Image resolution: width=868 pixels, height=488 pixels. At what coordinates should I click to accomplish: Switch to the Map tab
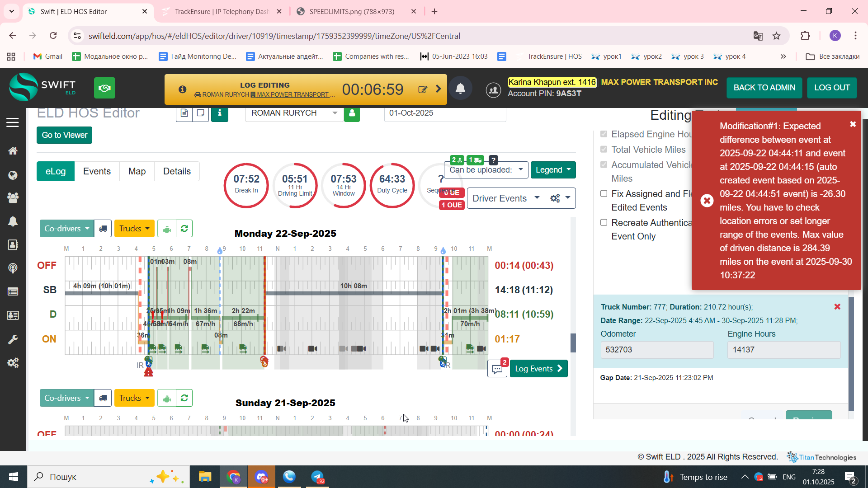[137, 172]
